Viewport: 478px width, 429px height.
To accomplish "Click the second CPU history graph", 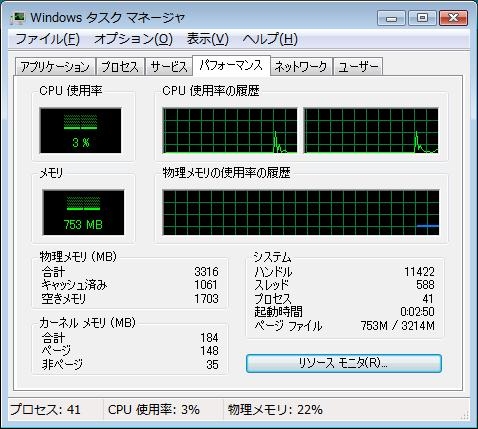I will tap(371, 131).
